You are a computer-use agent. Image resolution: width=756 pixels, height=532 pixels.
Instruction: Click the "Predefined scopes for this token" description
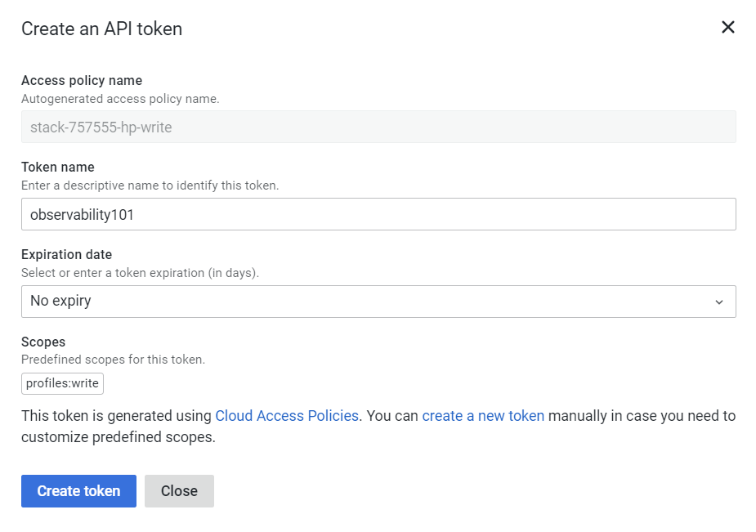[113, 360]
